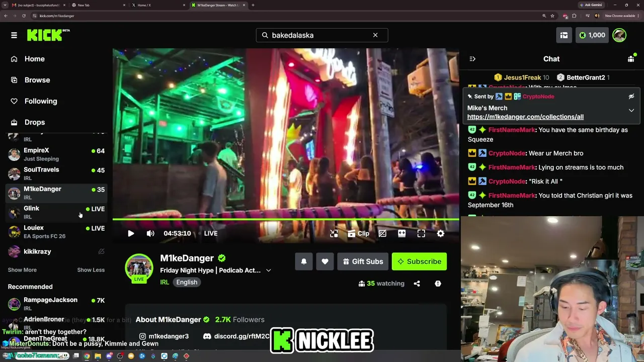This screenshot has height=362, width=644.
Task: Collapse the pinned message chevron
Action: [631, 110]
